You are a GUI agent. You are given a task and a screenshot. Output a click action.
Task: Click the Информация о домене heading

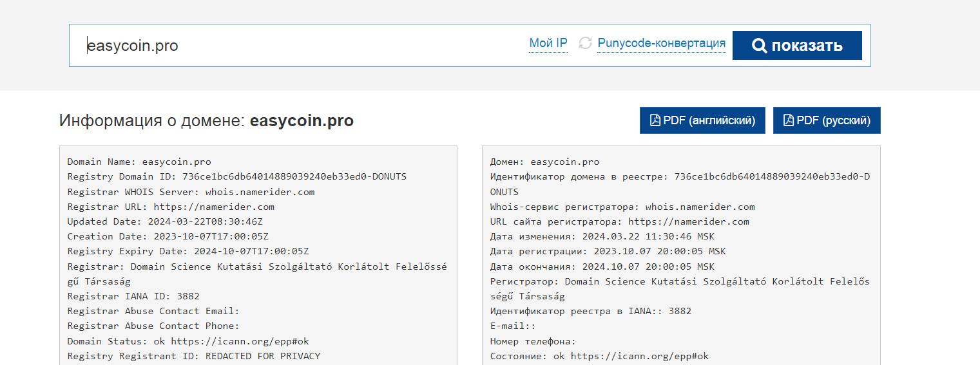click(x=206, y=120)
